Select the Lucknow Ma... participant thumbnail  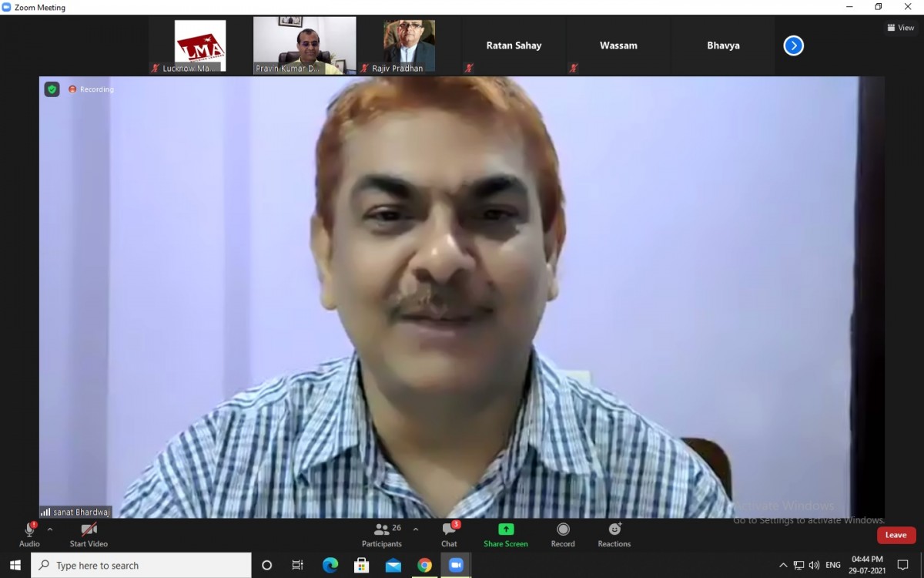200,45
